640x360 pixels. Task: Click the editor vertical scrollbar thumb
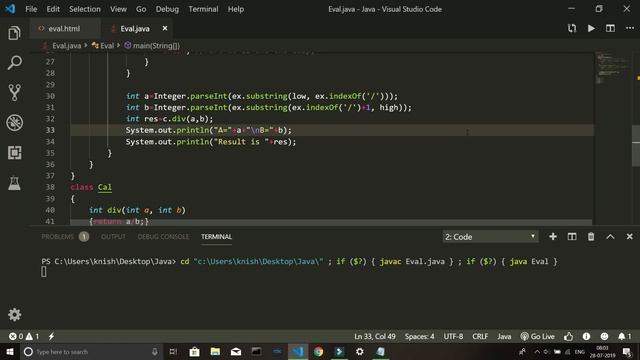click(636, 146)
